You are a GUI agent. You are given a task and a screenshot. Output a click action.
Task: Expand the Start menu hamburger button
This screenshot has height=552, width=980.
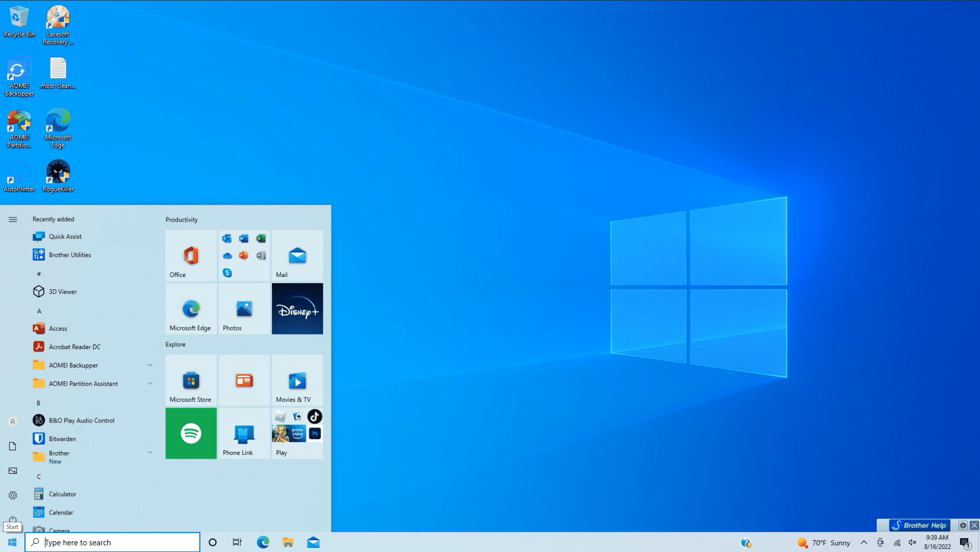[13, 219]
